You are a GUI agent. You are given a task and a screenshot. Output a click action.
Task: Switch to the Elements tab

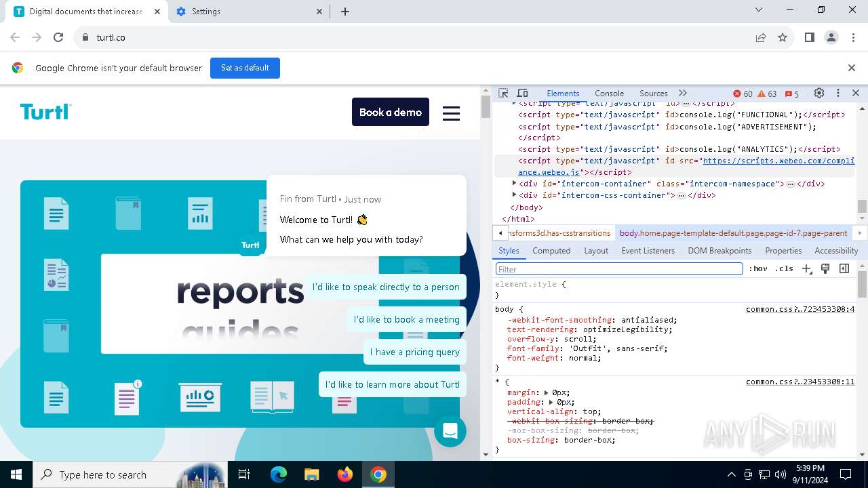[563, 94]
